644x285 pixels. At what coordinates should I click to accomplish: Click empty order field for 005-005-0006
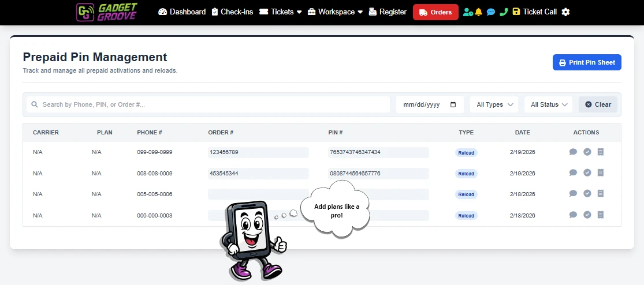pyautogui.click(x=258, y=194)
